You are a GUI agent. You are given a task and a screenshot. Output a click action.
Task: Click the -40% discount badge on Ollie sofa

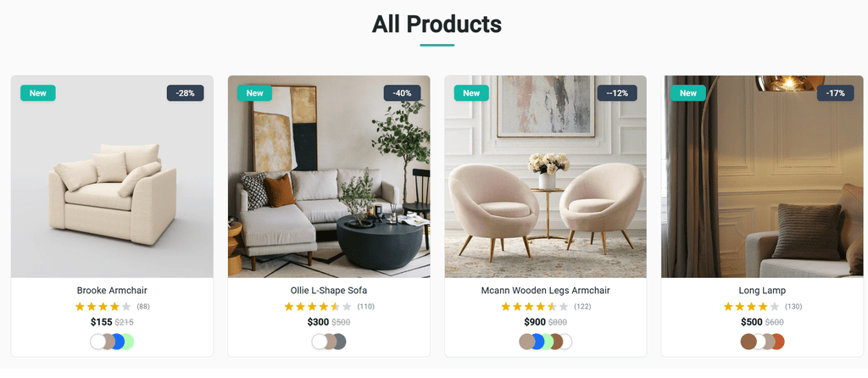[402, 93]
